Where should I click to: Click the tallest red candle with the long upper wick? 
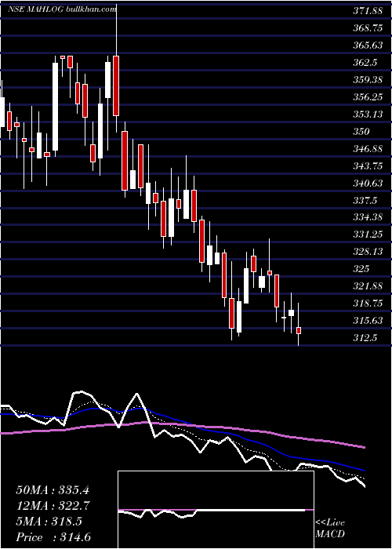pyautogui.click(x=116, y=85)
